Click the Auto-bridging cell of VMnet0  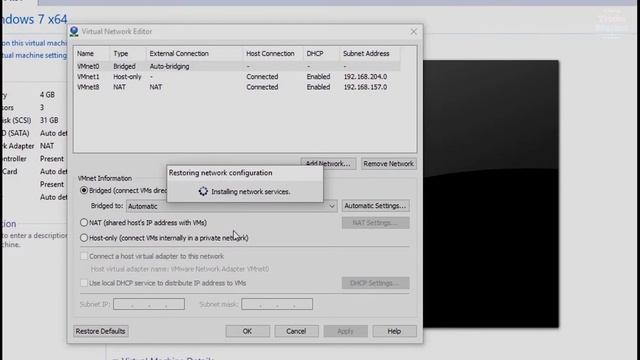tap(169, 66)
